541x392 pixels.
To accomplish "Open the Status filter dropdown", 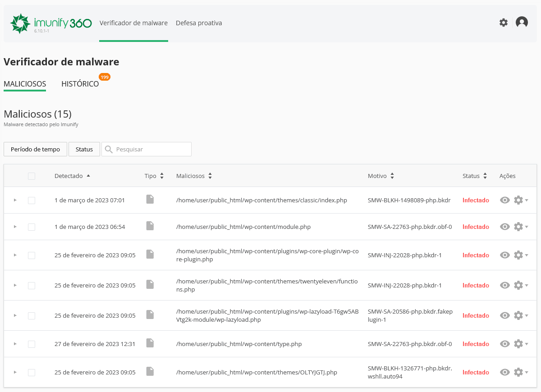I will tap(84, 149).
